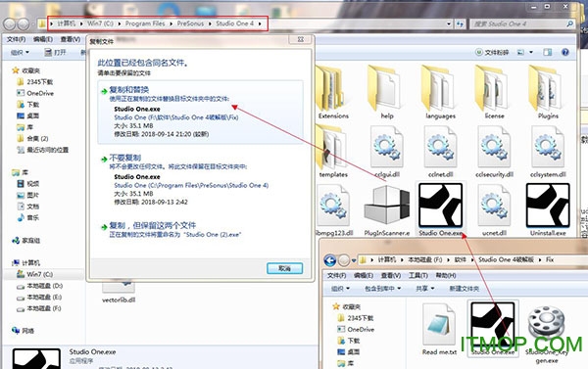Select 本地磁盘 (D:) in the sidebar
Screen dimensions: 588x369
(39, 286)
